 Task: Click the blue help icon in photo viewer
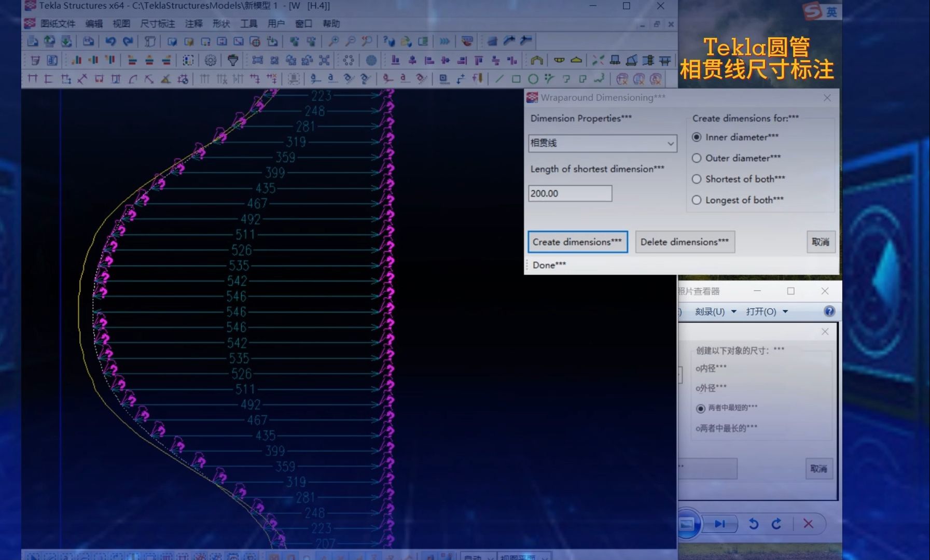[829, 311]
